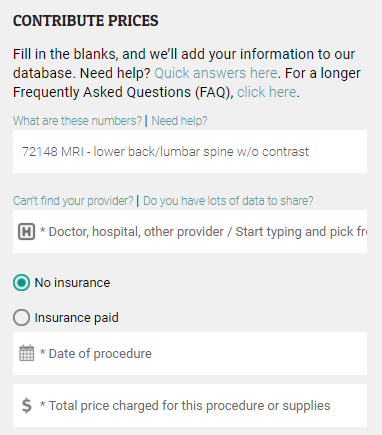Click the dollar sign icon in price field
Viewport: 382px width, 435px height.
tap(27, 406)
